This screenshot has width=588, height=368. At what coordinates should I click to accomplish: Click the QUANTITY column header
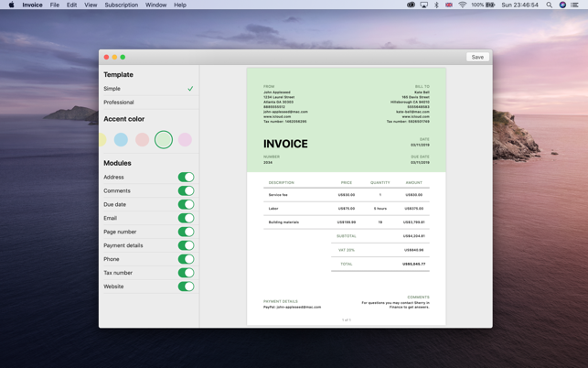380,182
